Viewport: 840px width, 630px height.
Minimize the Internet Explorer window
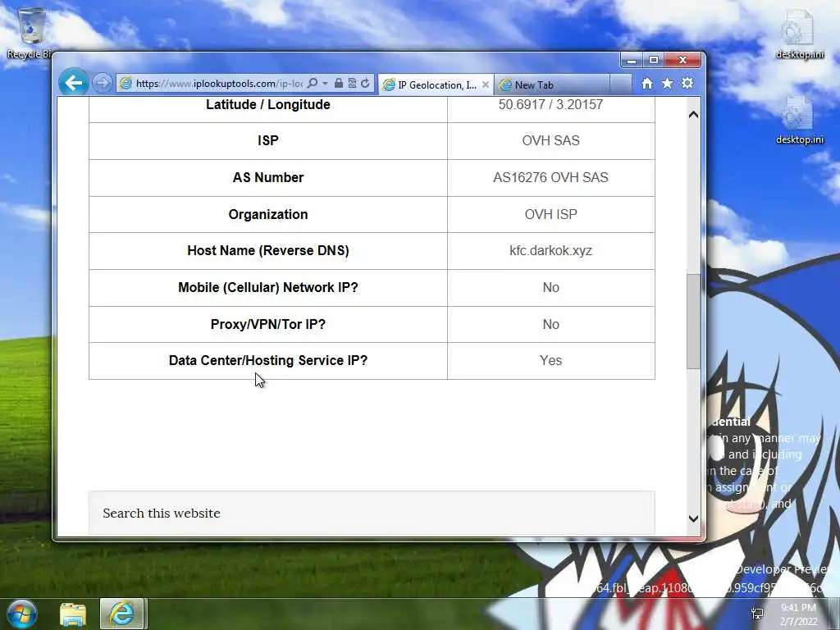[632, 60]
